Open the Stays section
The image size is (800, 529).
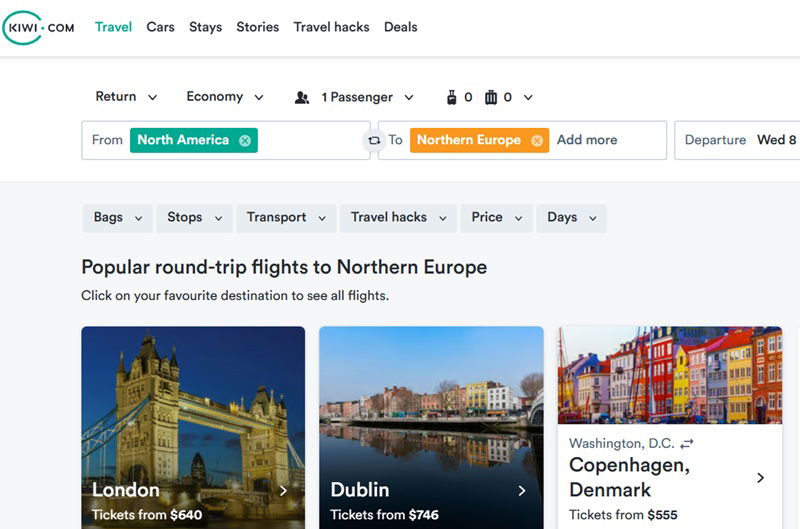coord(206,27)
